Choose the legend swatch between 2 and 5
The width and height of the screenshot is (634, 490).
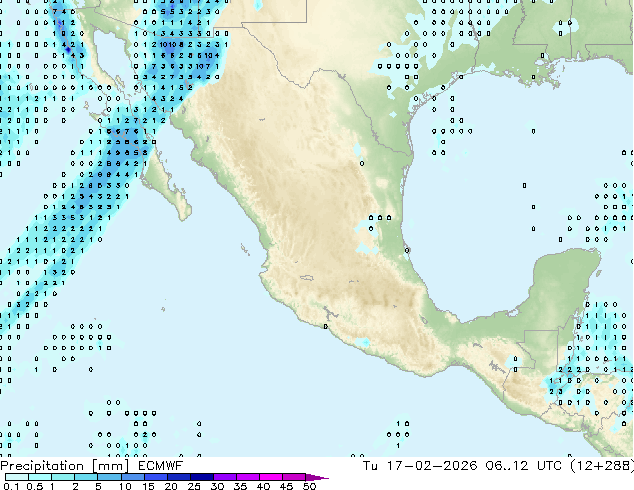click(86, 477)
